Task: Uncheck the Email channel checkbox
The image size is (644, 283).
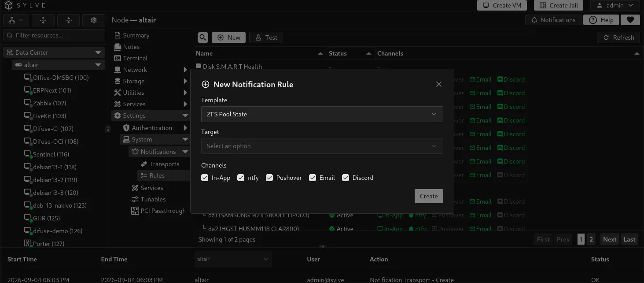Action: tap(313, 178)
